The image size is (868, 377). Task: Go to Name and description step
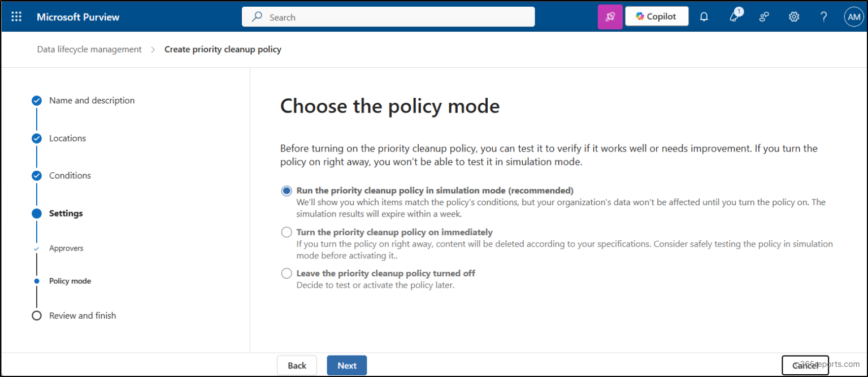coord(92,101)
